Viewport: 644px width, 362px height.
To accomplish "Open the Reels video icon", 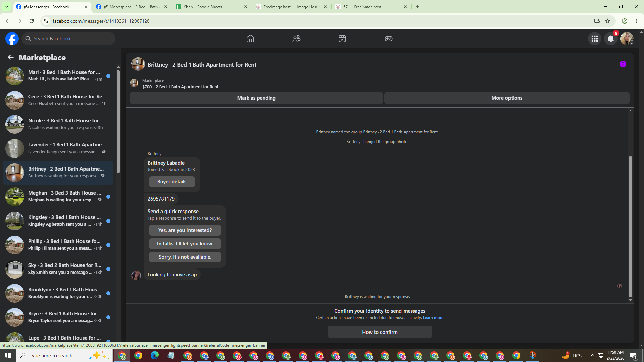I will (342, 39).
